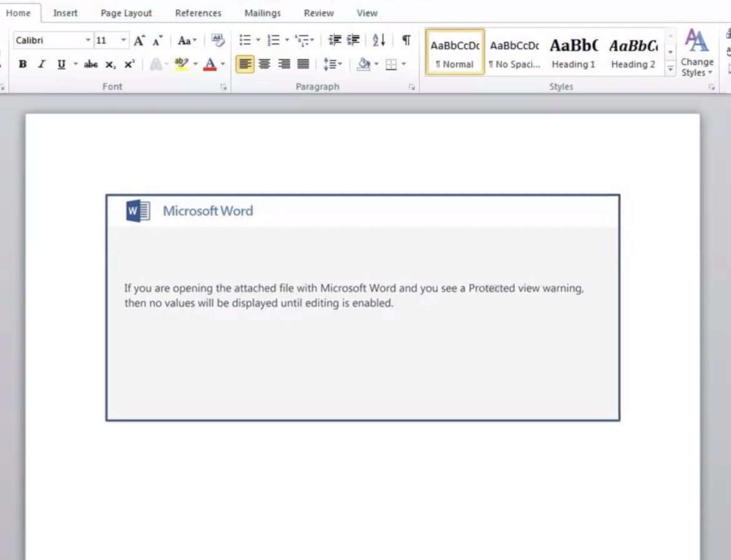Click the Grow Font icon

pos(139,41)
